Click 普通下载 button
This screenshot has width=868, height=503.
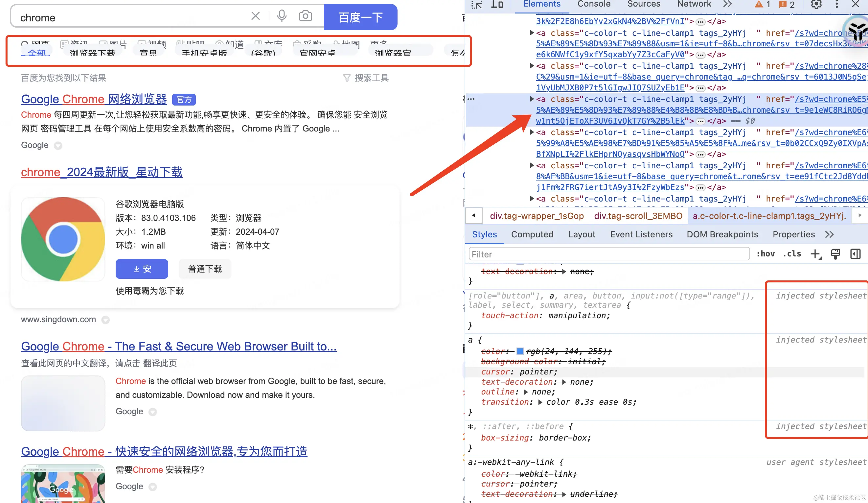coord(205,269)
